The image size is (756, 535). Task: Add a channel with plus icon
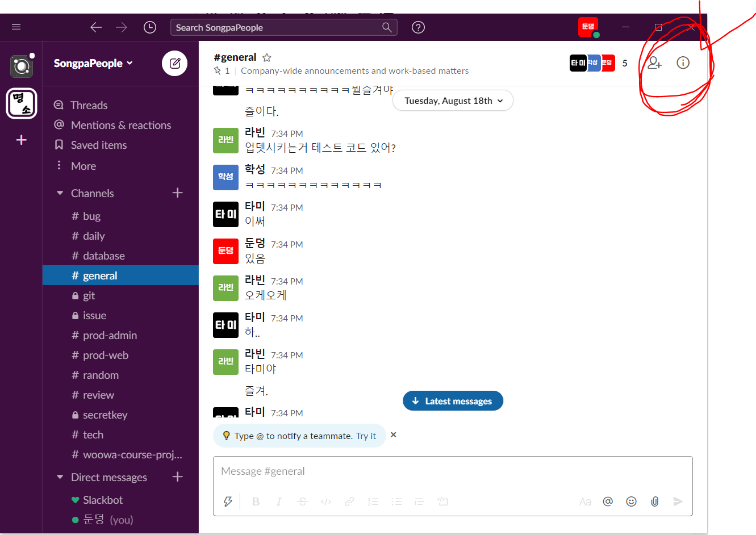[x=177, y=193]
